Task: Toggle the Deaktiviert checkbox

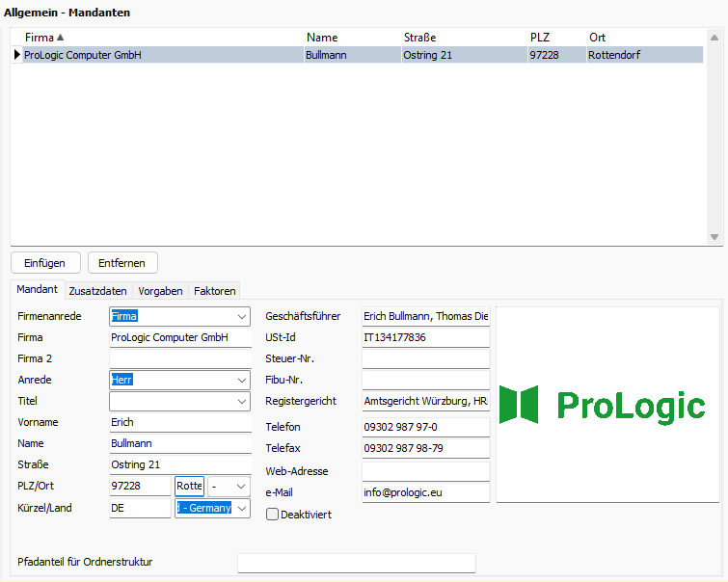Action: pos(273,515)
